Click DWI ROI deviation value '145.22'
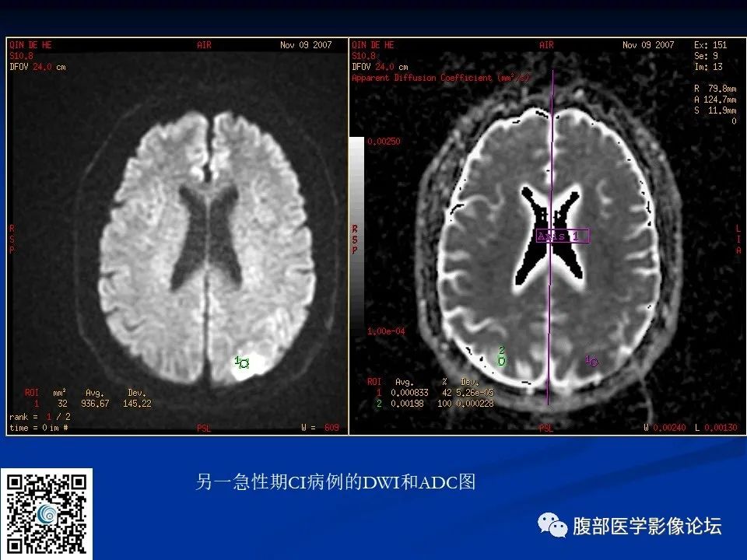The image size is (747, 560). point(137,404)
